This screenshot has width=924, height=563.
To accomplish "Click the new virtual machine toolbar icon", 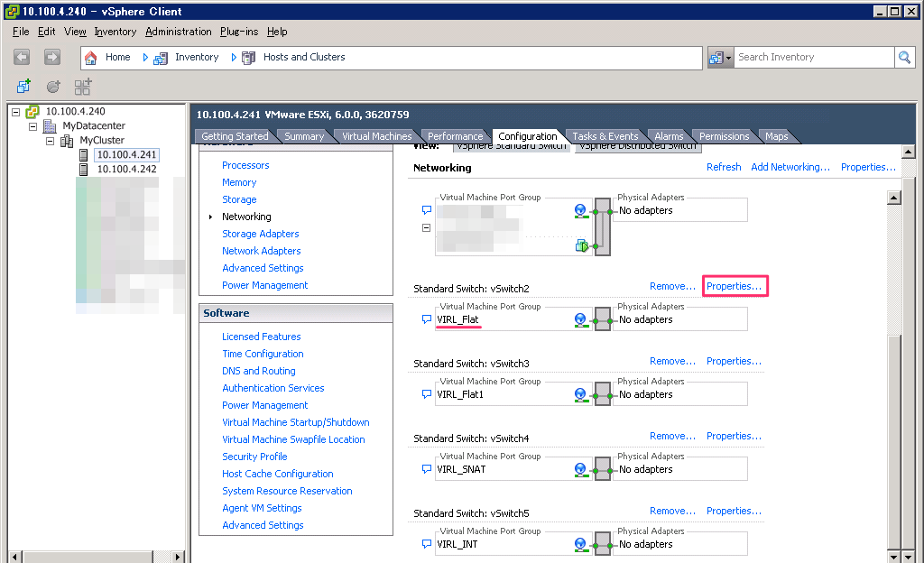I will 23,87.
